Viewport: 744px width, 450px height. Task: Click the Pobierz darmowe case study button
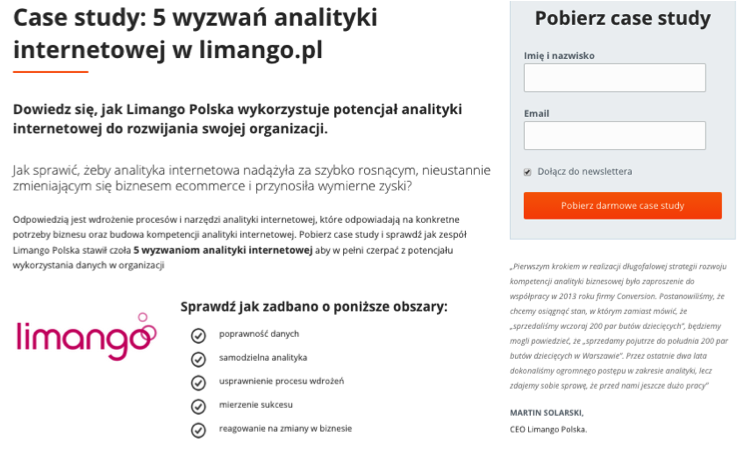click(623, 206)
